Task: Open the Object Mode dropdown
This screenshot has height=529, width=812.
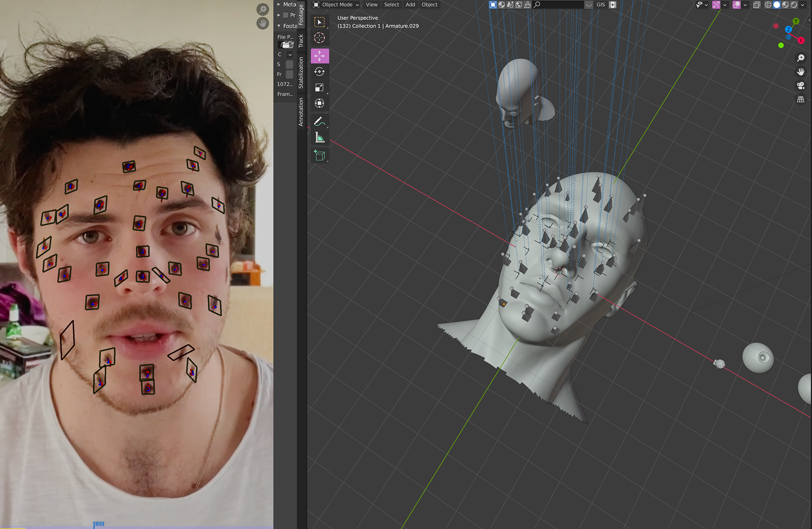Action: pyautogui.click(x=336, y=5)
